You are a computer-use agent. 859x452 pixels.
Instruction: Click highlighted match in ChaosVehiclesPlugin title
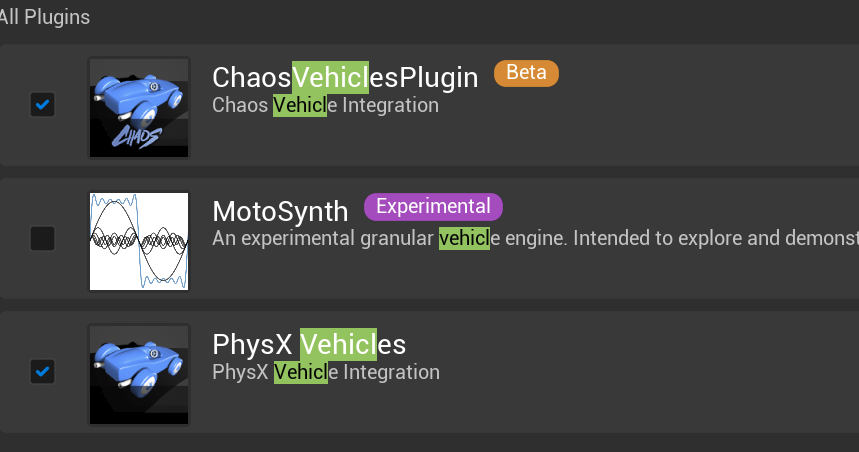(x=333, y=77)
